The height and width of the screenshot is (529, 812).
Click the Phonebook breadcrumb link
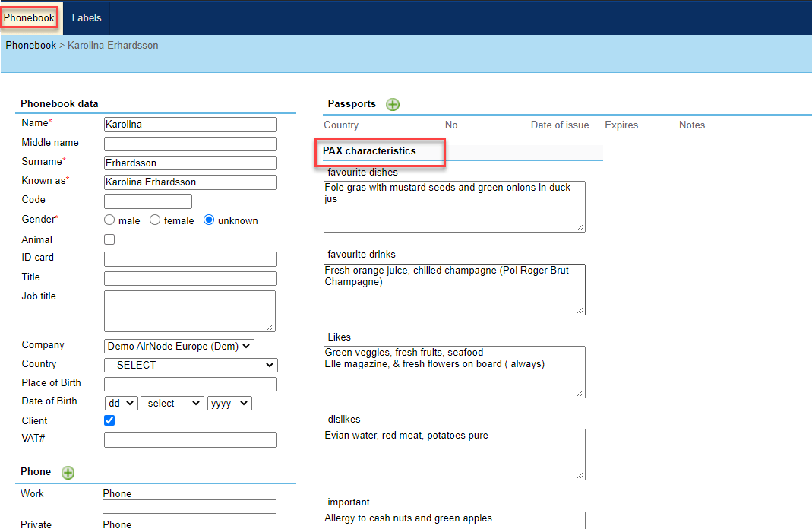pos(30,45)
